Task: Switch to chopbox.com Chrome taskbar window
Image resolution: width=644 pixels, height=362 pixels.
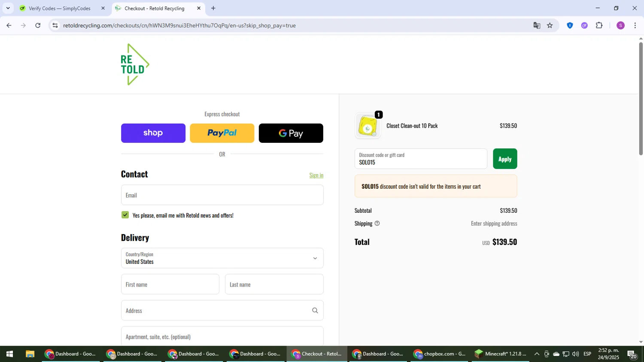Action: [440, 354]
